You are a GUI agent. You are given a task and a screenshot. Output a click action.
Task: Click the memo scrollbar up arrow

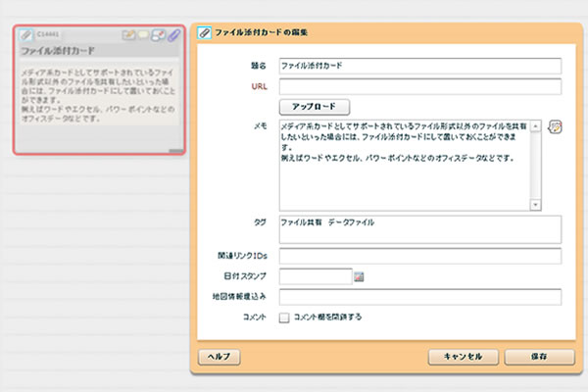[535, 126]
